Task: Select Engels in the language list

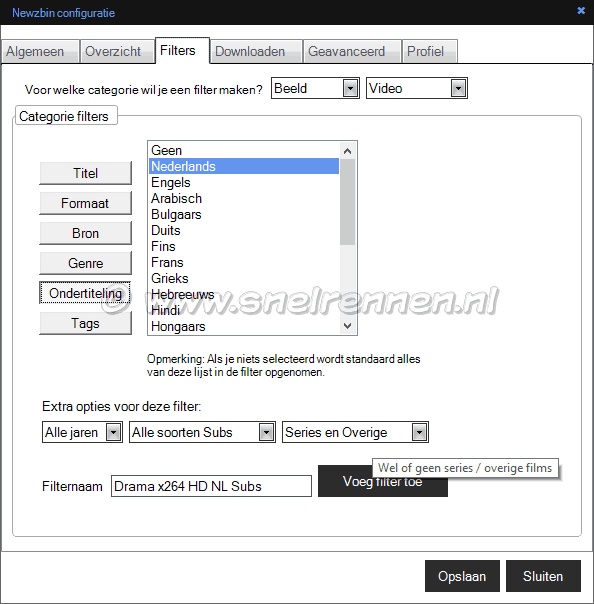Action: pyautogui.click(x=244, y=182)
